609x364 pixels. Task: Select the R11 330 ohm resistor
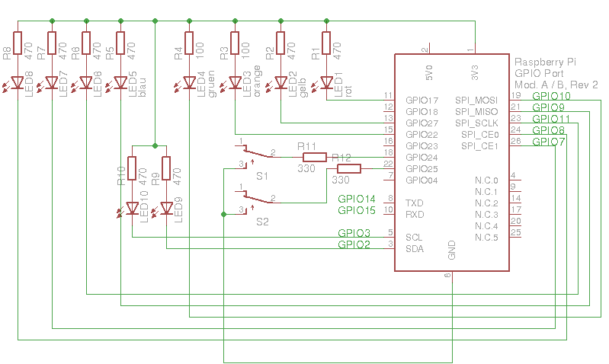point(315,157)
